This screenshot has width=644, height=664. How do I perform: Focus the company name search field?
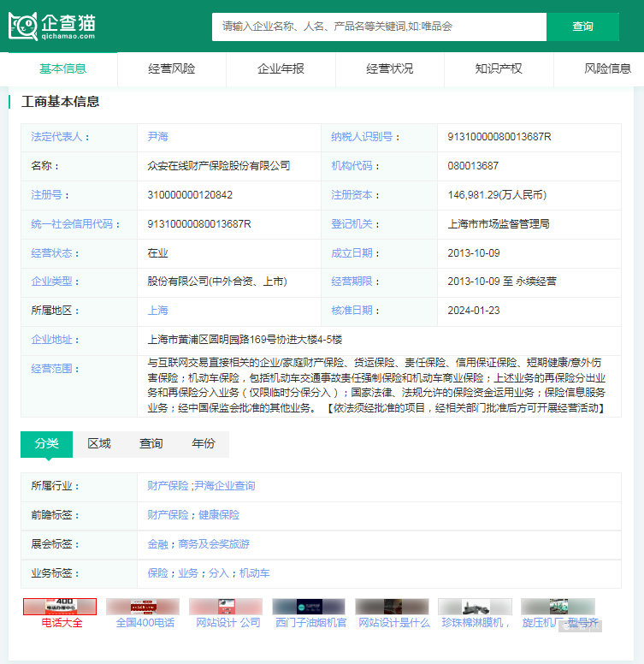(379, 27)
